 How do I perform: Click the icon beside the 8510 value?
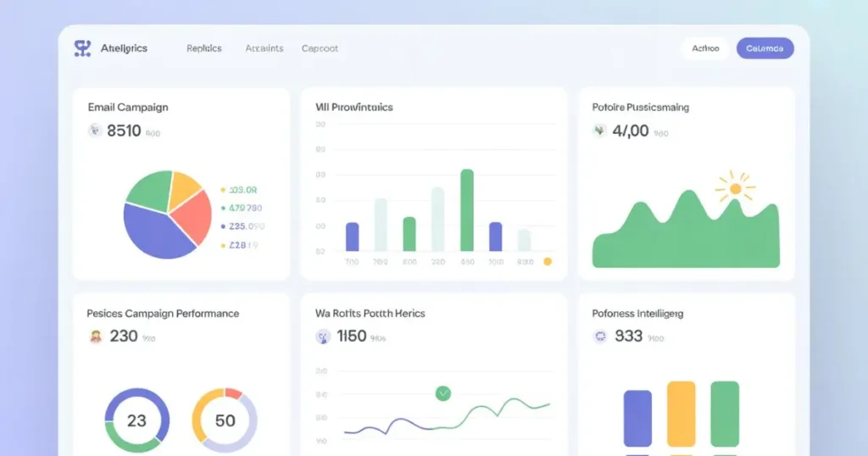95,131
